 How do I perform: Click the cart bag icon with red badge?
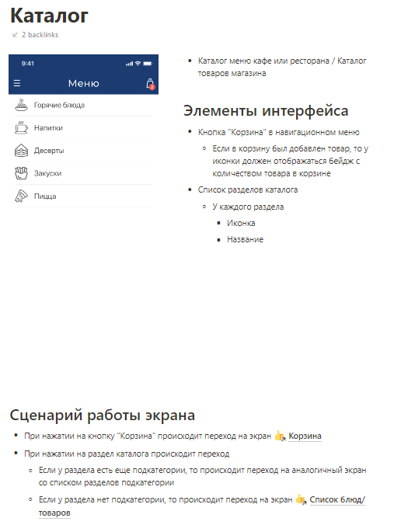(150, 84)
